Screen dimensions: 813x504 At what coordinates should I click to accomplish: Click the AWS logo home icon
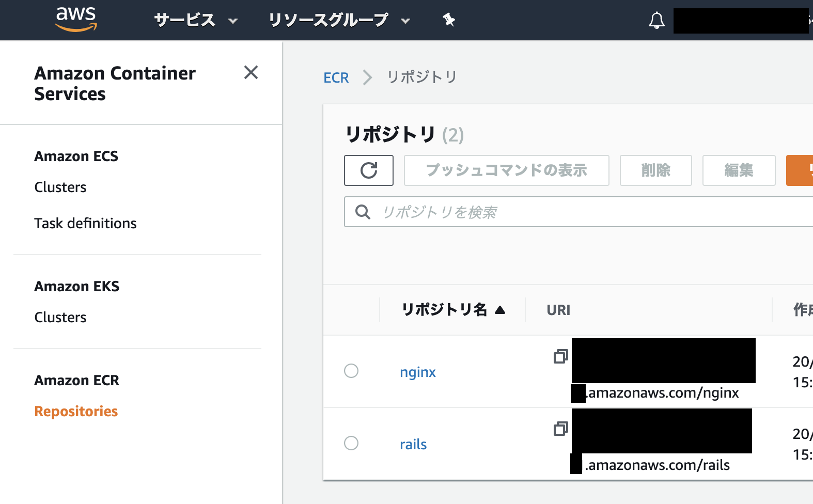76,20
